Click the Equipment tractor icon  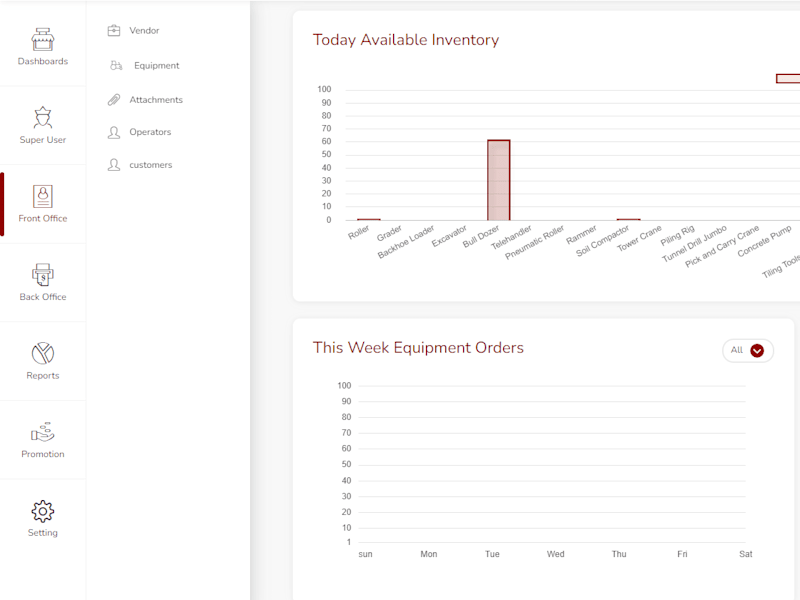pos(116,65)
